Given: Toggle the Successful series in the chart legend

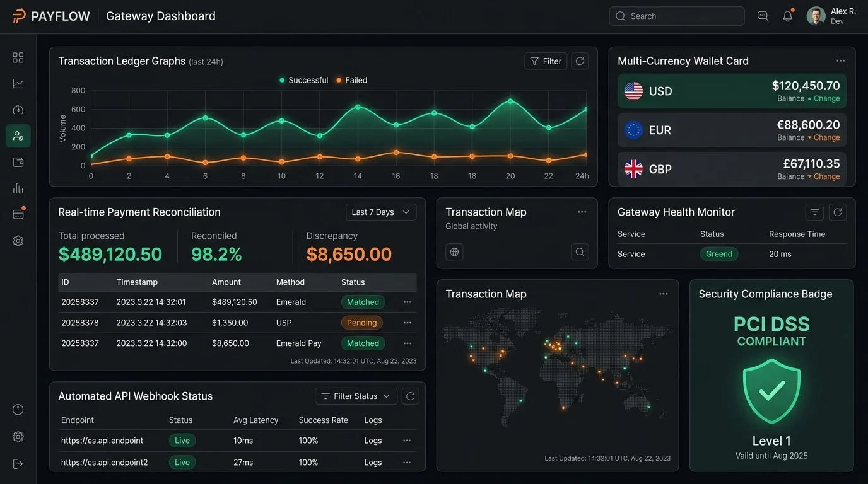Looking at the screenshot, I should tap(303, 81).
